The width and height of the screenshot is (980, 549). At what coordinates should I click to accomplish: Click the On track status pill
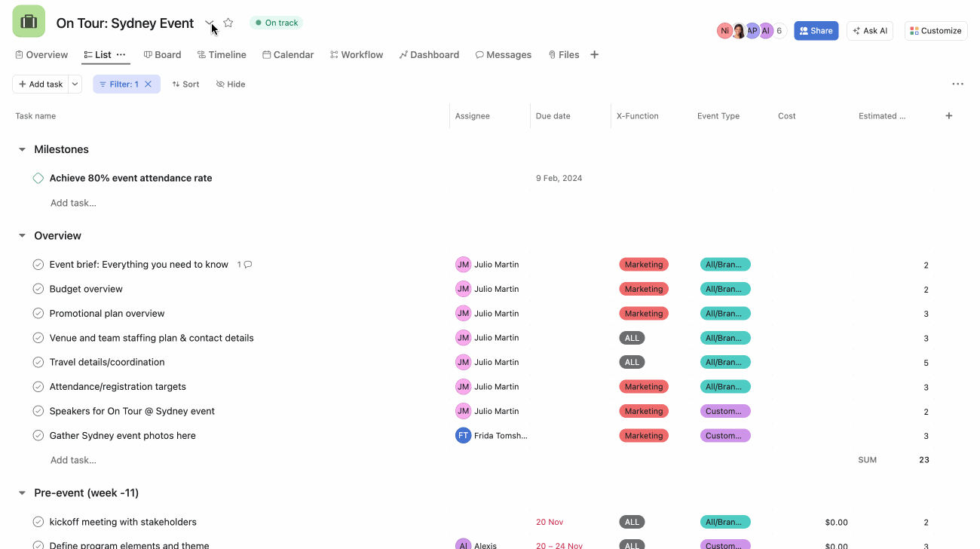pos(276,23)
